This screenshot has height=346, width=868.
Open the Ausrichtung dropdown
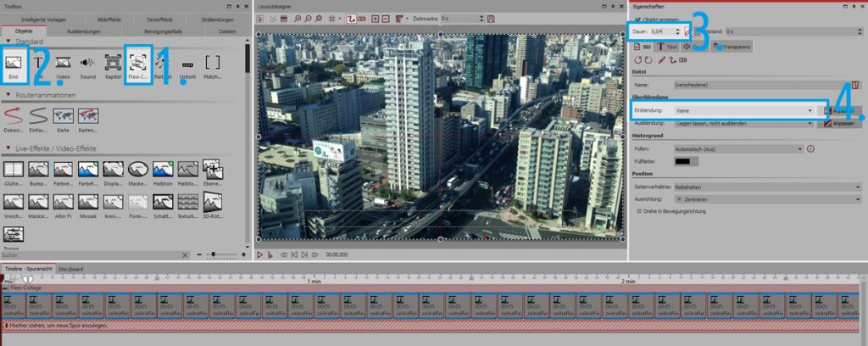(x=767, y=198)
